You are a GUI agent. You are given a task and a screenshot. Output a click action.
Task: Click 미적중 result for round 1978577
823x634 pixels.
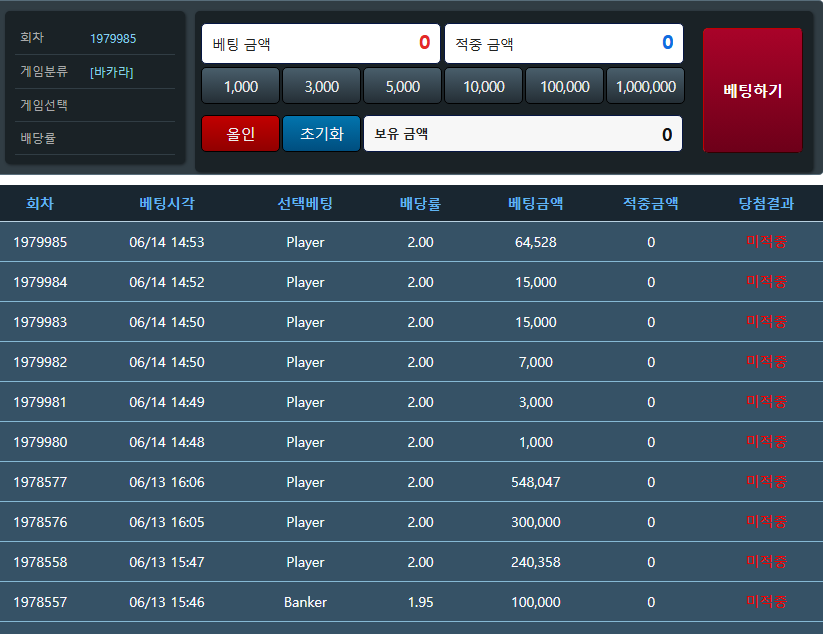point(766,481)
